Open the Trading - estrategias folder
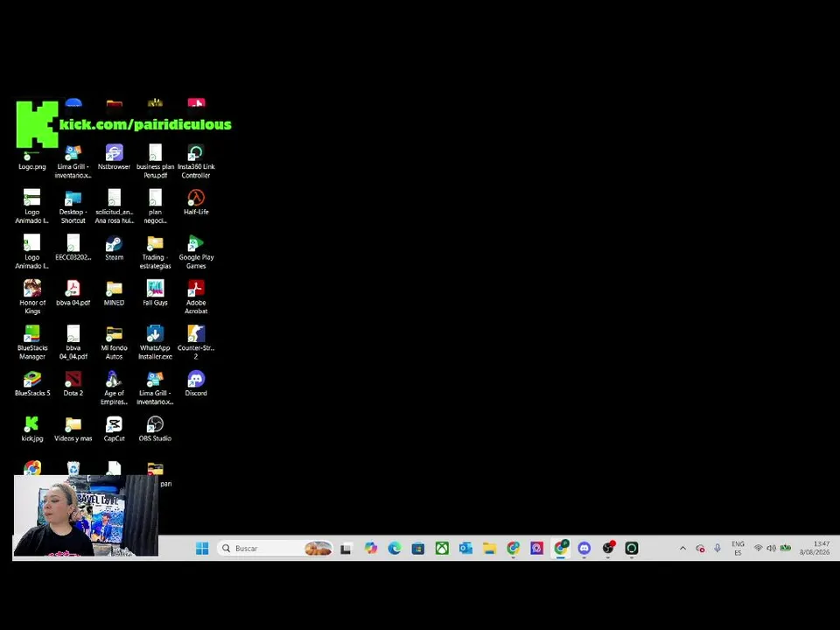The width and height of the screenshot is (840, 630). [156, 252]
